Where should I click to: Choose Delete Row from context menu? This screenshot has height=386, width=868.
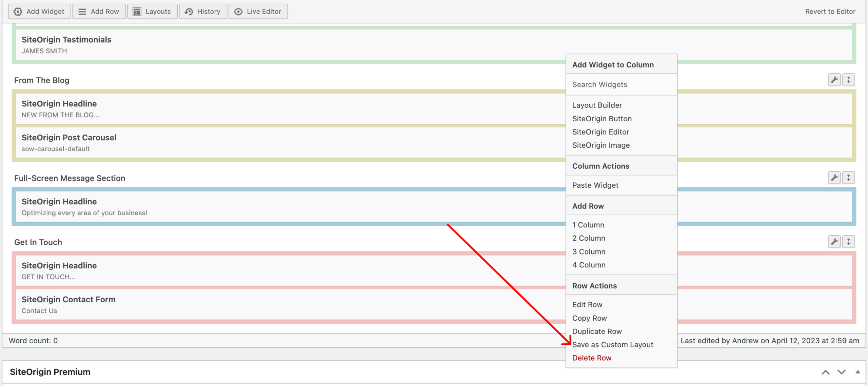coord(592,358)
